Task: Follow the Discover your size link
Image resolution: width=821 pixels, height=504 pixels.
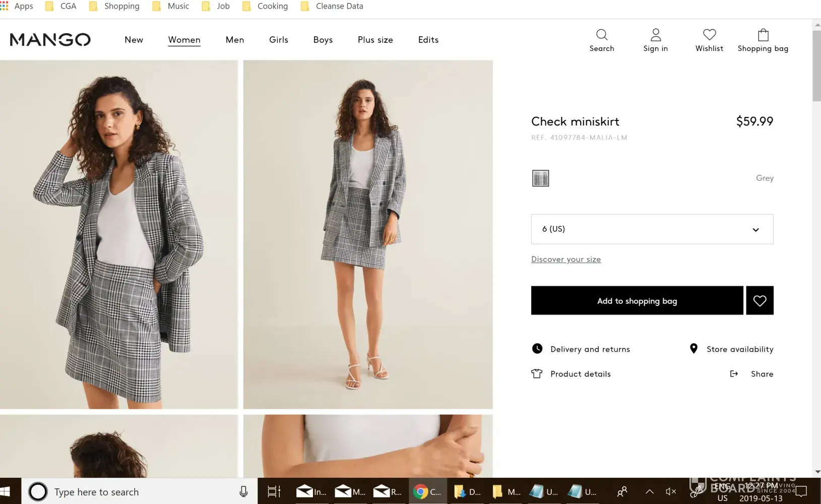Action: 566,259
